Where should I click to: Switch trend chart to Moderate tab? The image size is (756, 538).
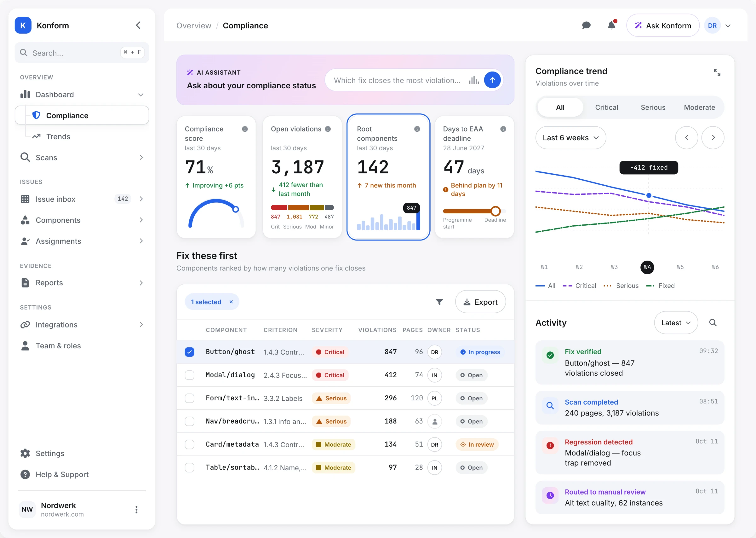click(699, 107)
